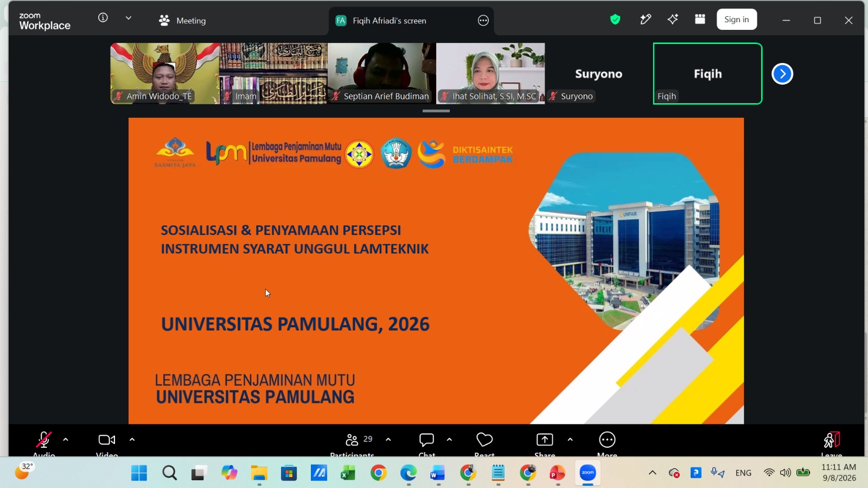This screenshot has height=488, width=868.
Task: Click the "DIKTISAINTEK BERDAMPAK" text on slide
Action: click(x=483, y=155)
